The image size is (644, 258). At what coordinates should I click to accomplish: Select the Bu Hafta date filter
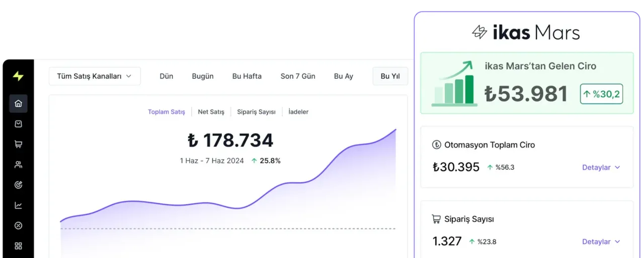click(x=247, y=76)
